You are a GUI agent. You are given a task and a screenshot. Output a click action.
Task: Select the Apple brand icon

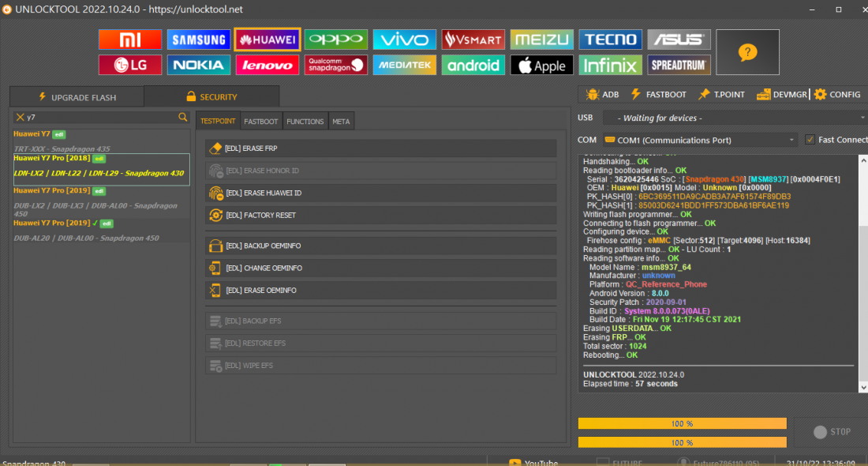[542, 65]
